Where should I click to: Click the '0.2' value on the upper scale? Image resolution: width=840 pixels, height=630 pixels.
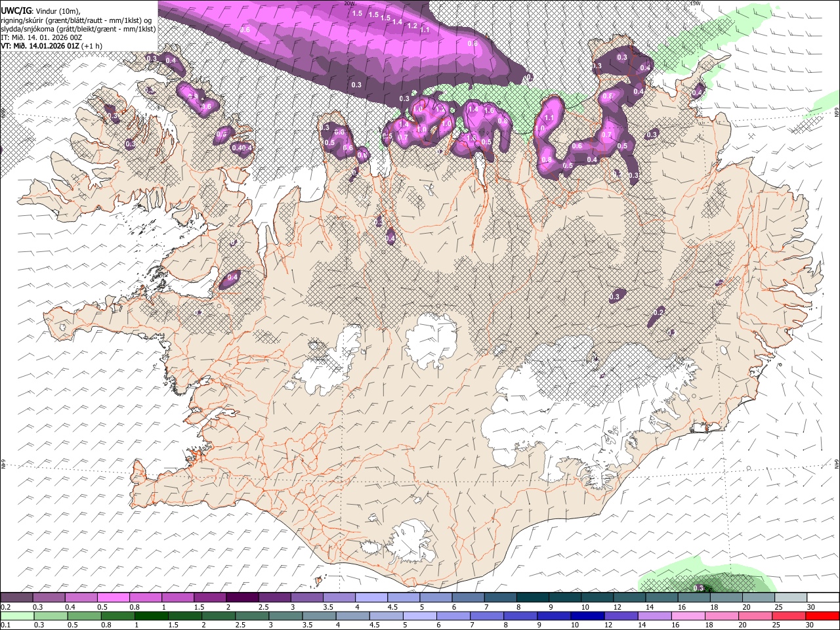pyautogui.click(x=5, y=607)
